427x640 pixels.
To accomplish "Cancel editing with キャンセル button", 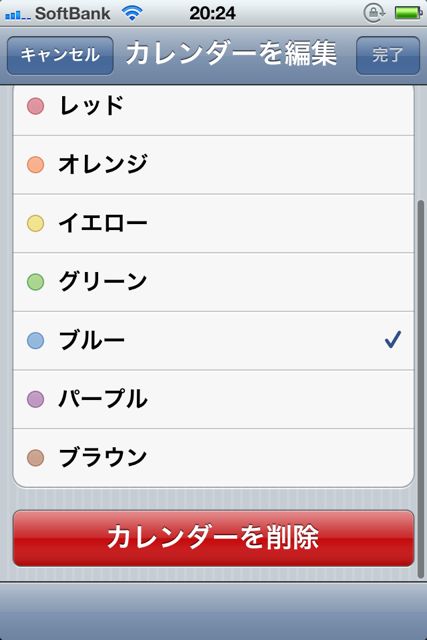I will 60,55.
